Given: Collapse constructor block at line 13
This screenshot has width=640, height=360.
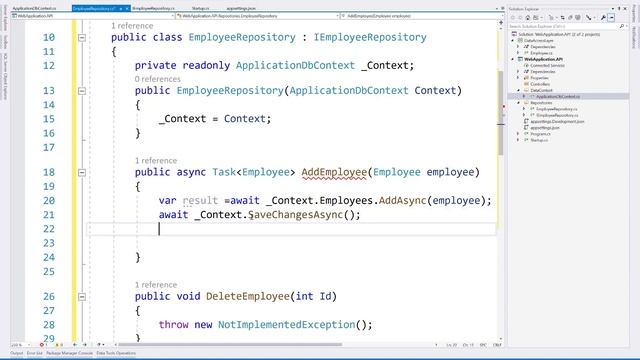Looking at the screenshot, I should coord(82,91).
